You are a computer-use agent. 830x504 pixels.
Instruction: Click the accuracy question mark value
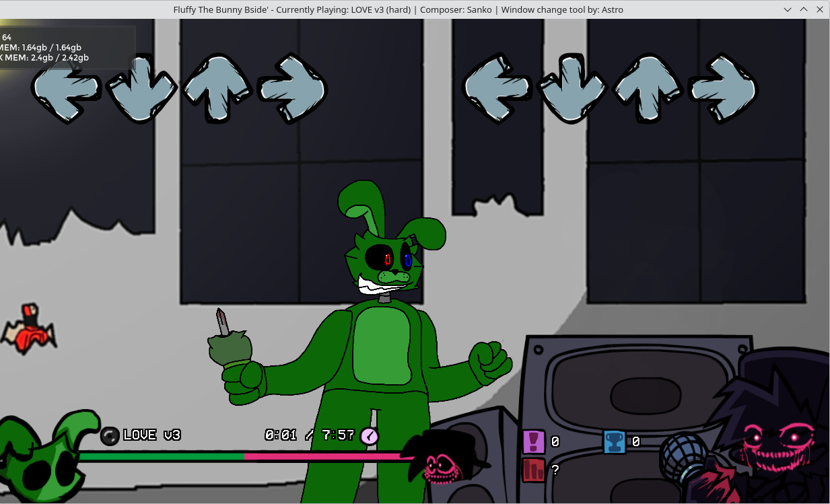click(555, 470)
